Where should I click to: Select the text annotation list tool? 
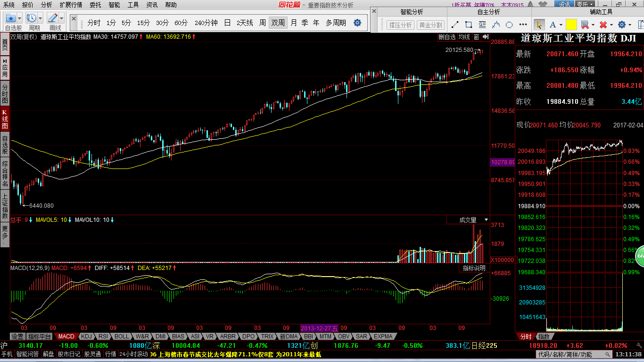(482, 25)
